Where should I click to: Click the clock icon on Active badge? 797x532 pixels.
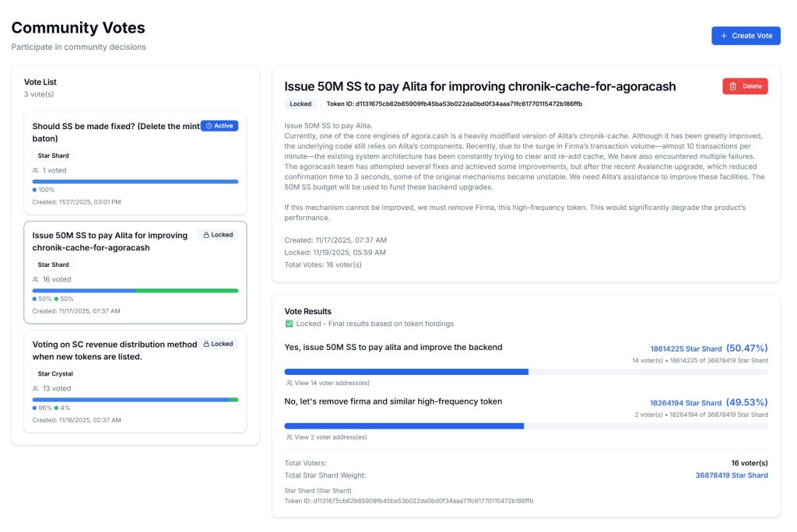209,126
